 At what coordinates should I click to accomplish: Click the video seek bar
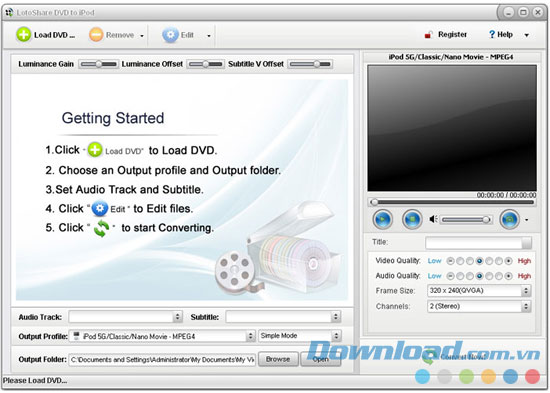tap(452, 202)
